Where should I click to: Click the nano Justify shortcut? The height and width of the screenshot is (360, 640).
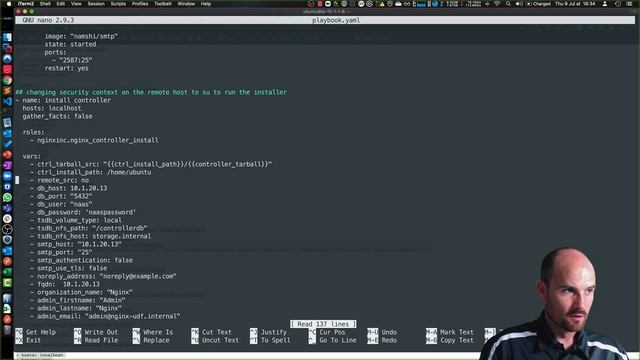[269, 332]
